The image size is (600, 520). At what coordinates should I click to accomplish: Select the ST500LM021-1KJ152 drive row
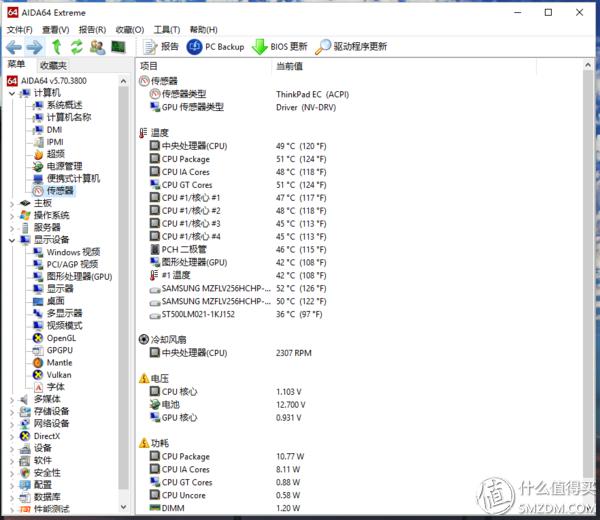tap(236, 315)
